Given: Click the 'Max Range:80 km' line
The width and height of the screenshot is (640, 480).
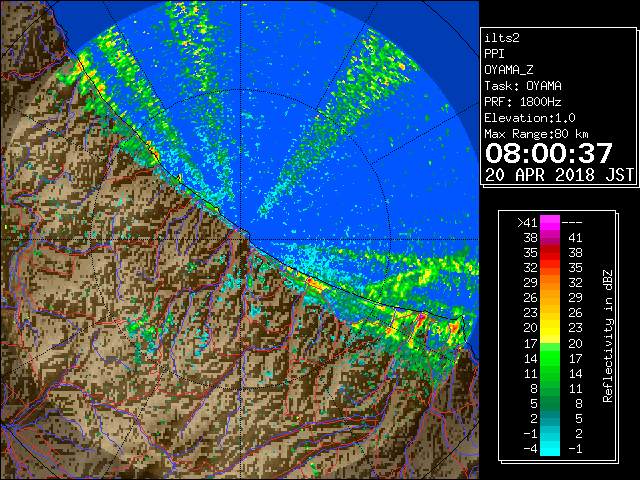Looking at the screenshot, I should (536, 134).
